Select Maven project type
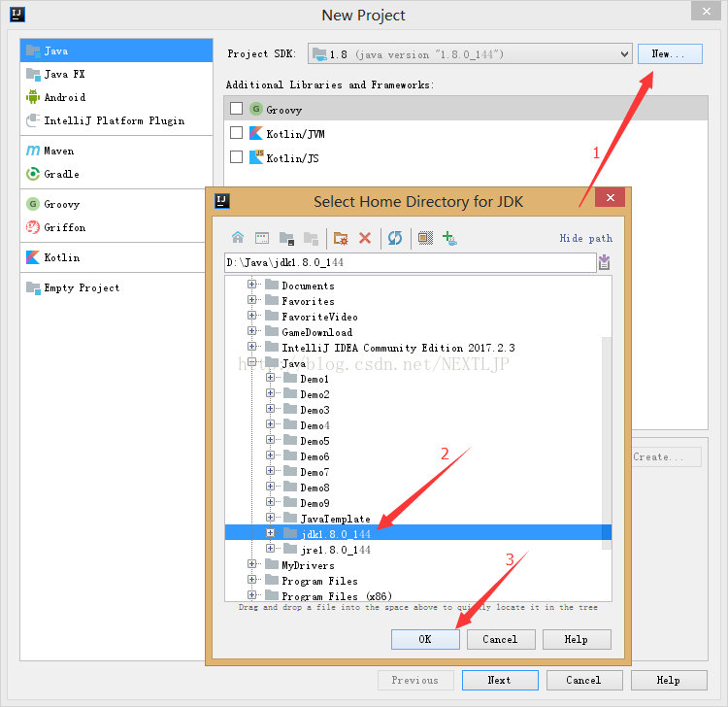 pyautogui.click(x=116, y=151)
